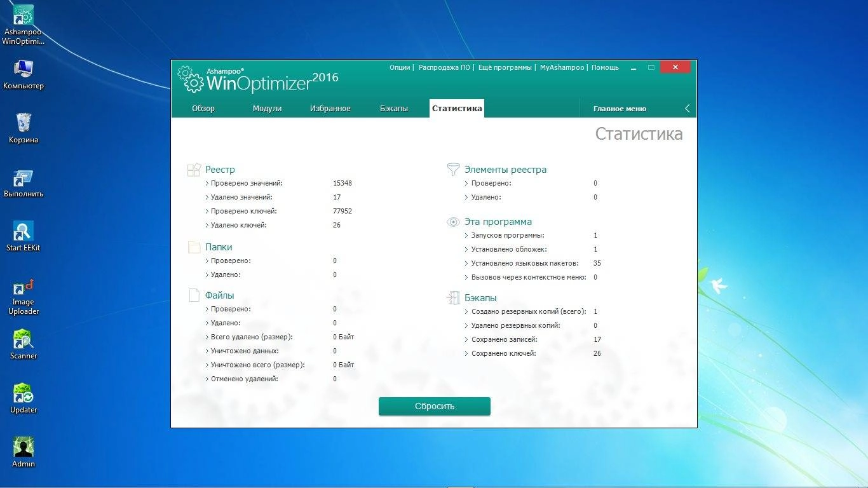Click the Удалено значений row
Image resolution: width=868 pixels, height=488 pixels.
273,197
